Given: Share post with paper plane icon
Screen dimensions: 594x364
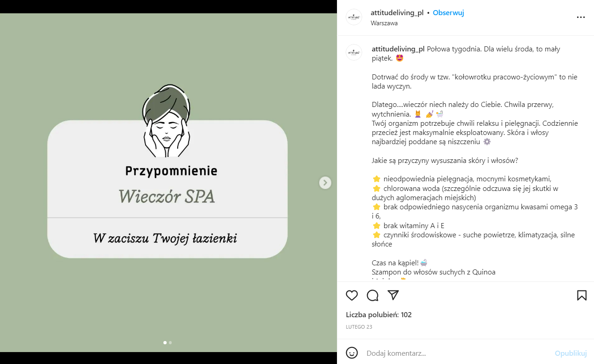Looking at the screenshot, I should (x=393, y=295).
